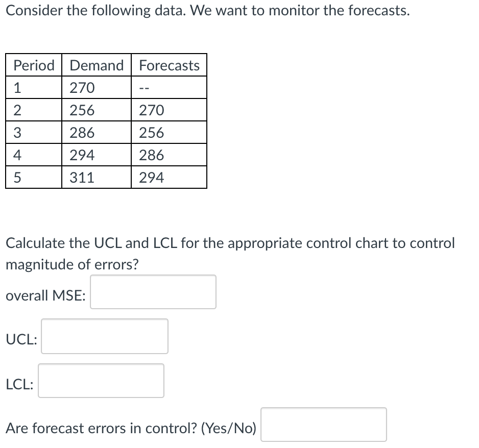The width and height of the screenshot is (479, 448).
Task: Select the Forecasts column header
Action: 169,65
